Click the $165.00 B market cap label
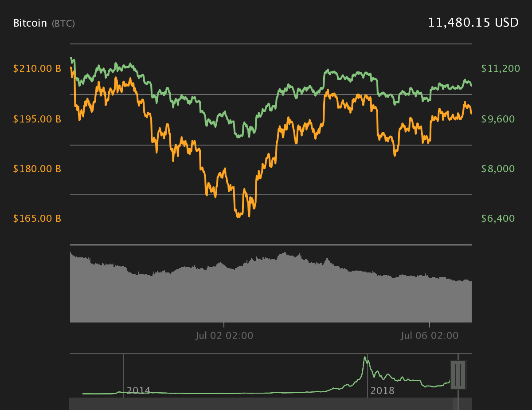This screenshot has width=532, height=410. coord(37,218)
